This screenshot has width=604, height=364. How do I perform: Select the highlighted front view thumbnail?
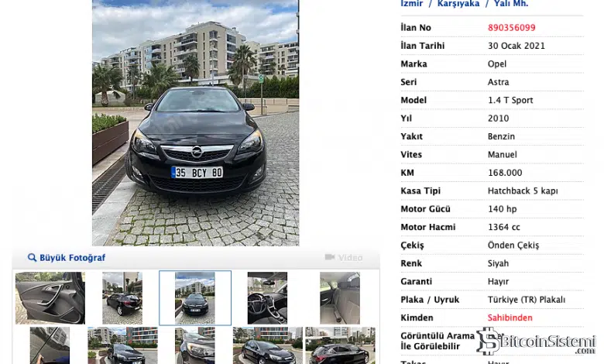[x=195, y=297]
